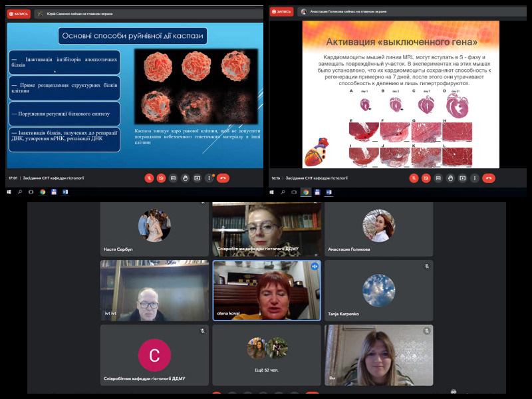
Task: Toggle captions in the 17:01 meeting window
Action: (173, 178)
